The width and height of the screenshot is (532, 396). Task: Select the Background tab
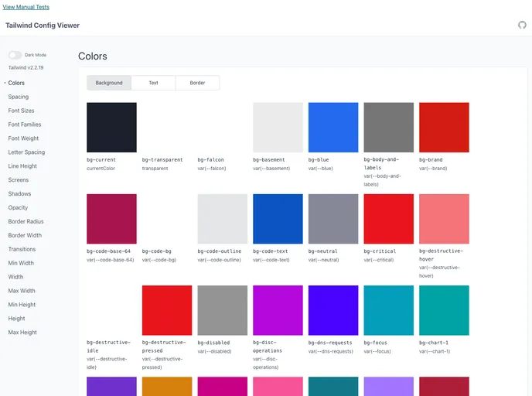pos(109,83)
